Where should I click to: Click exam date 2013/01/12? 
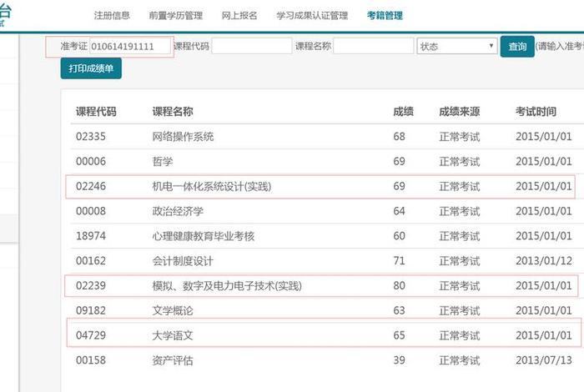[x=544, y=261]
